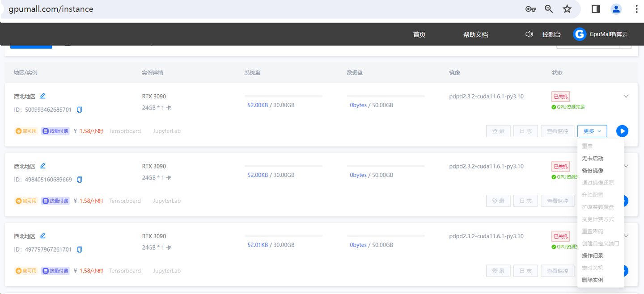Image resolution: width=644 pixels, height=294 pixels.
Task: Copy instance ID 500993462685701
Action: point(80,109)
